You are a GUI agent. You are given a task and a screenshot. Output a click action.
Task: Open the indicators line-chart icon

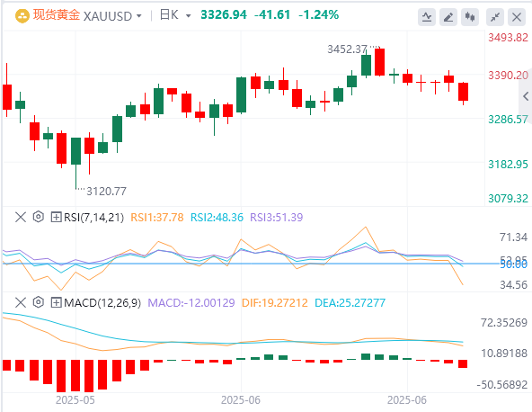pos(427,17)
